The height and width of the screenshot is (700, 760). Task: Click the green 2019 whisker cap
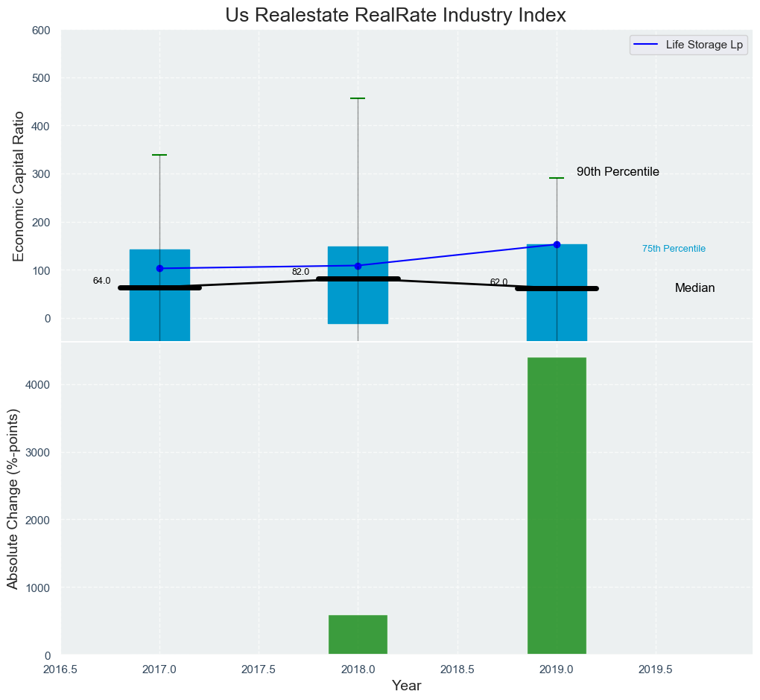[557, 178]
